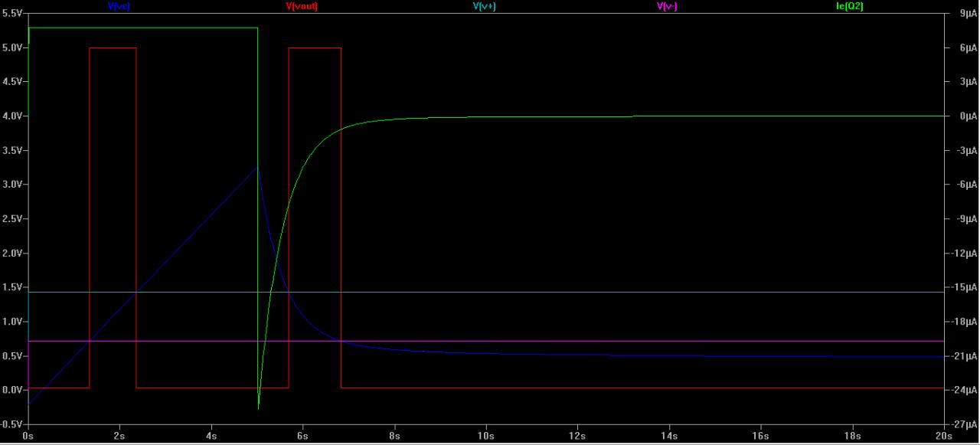Viewport: 980px width, 445px height.
Task: Click the 2.5V left axis label
Action: [x=12, y=218]
